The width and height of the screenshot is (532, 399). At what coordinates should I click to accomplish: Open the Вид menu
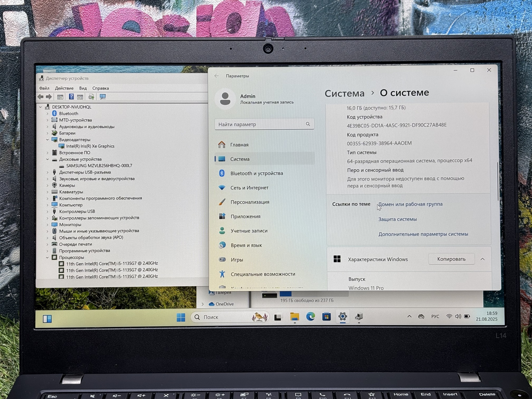(x=83, y=88)
